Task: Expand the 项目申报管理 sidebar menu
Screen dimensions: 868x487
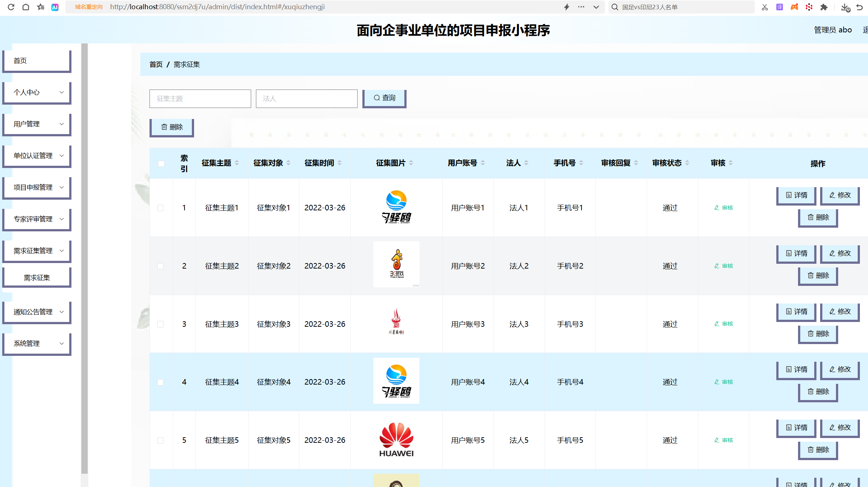Action: click(37, 188)
